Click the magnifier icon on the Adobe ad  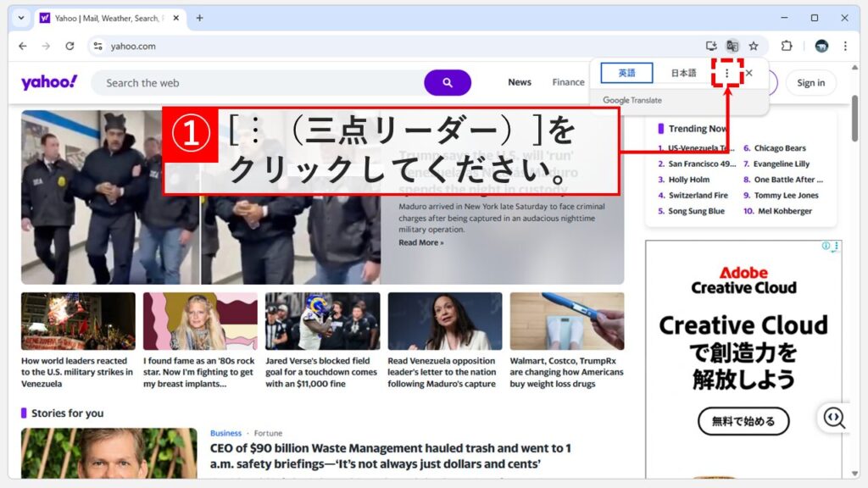[833, 418]
